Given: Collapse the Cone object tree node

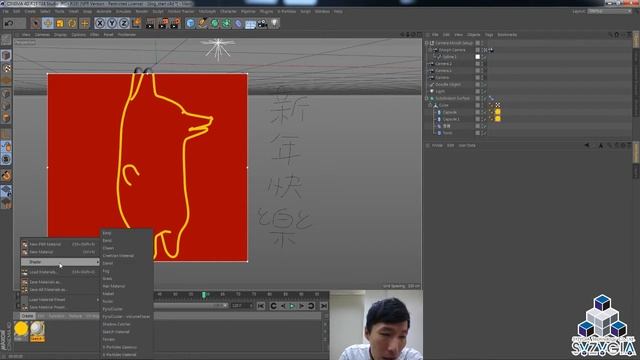Looking at the screenshot, I should (430, 105).
